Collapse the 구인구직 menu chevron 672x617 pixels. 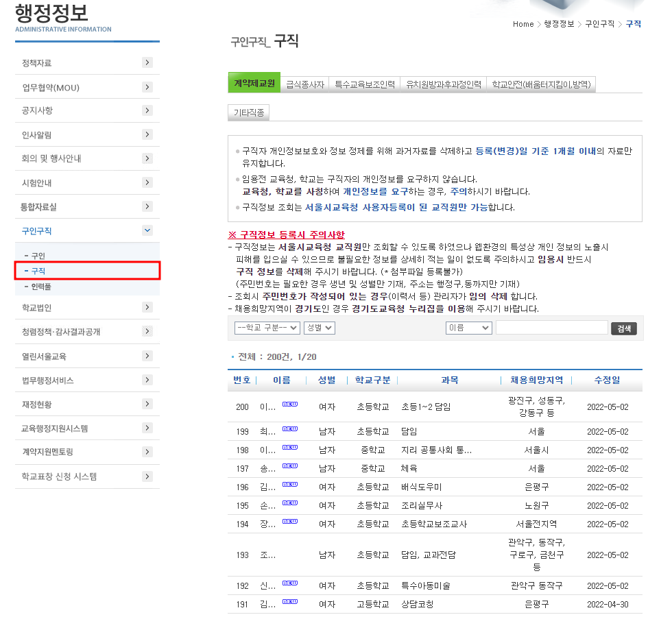(147, 231)
